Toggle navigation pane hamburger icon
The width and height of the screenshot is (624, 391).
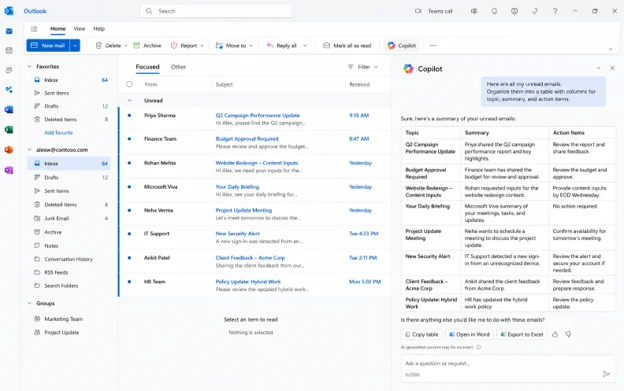click(34, 29)
